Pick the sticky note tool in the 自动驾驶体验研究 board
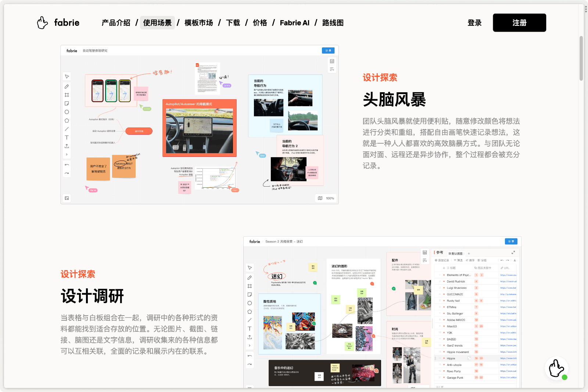This screenshot has width=588, height=392. tap(67, 104)
